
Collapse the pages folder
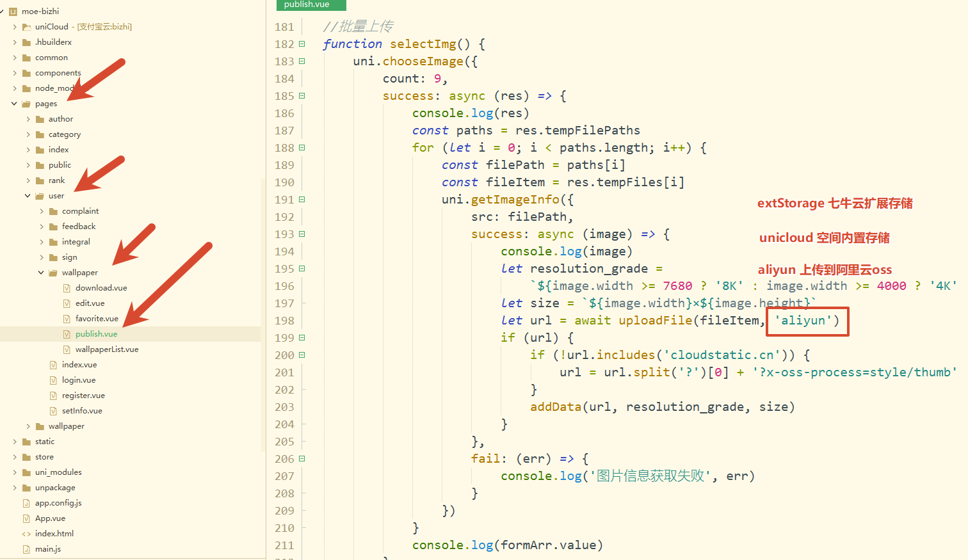[14, 104]
